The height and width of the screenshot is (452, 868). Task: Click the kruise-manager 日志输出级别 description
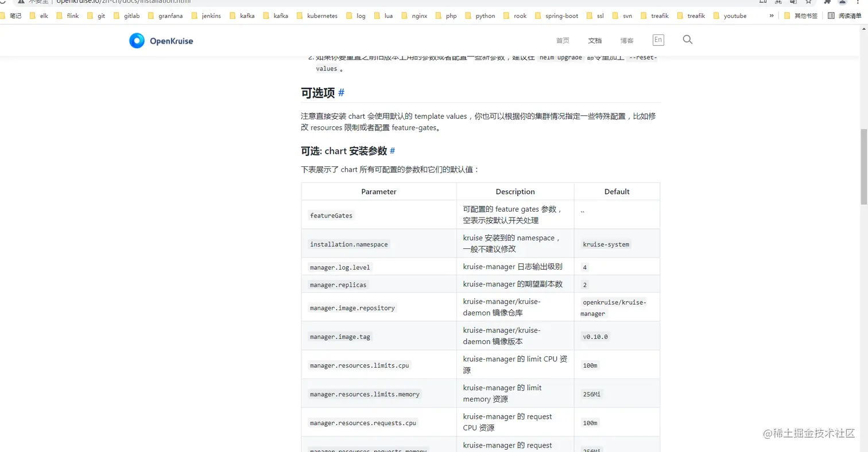click(513, 267)
